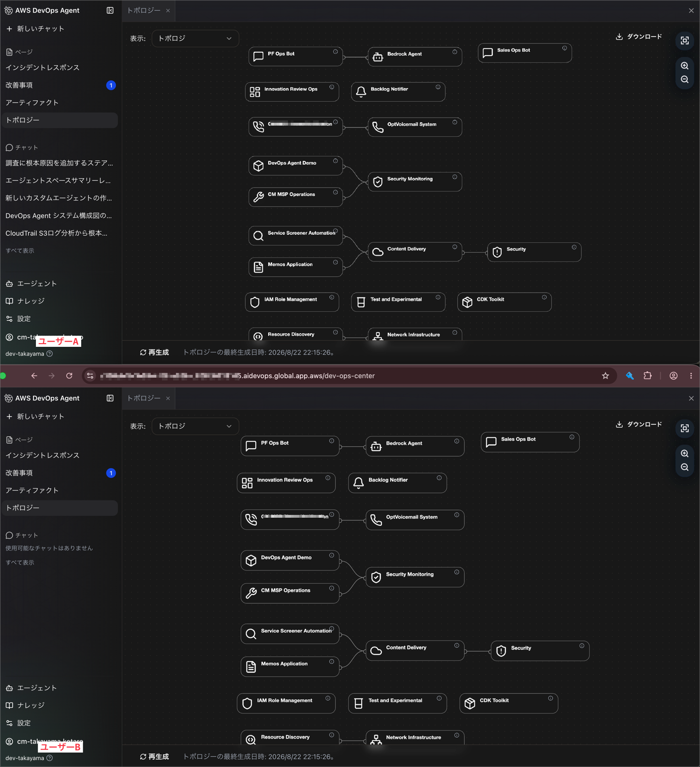700x767 pixels.
Task: Go back using browser back arrow
Action: tap(34, 376)
